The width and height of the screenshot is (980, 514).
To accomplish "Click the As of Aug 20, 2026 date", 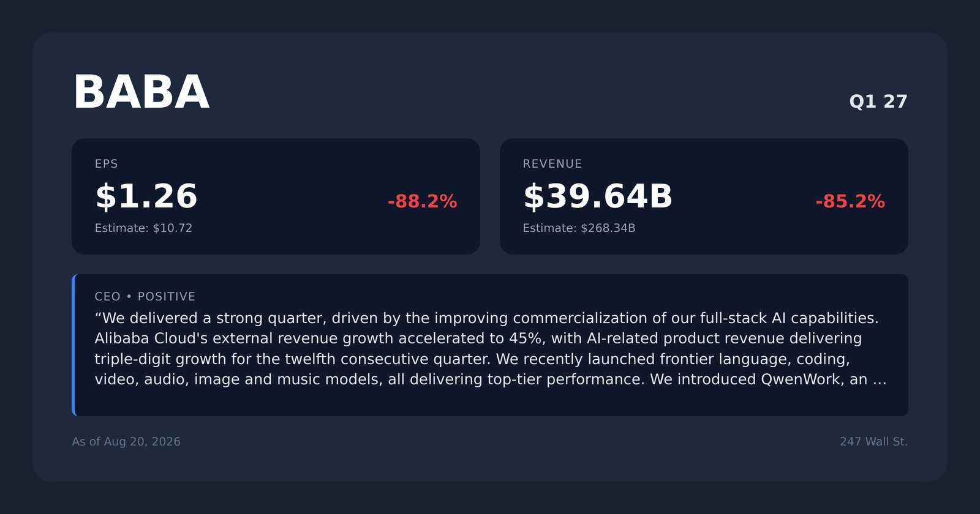I will [126, 442].
